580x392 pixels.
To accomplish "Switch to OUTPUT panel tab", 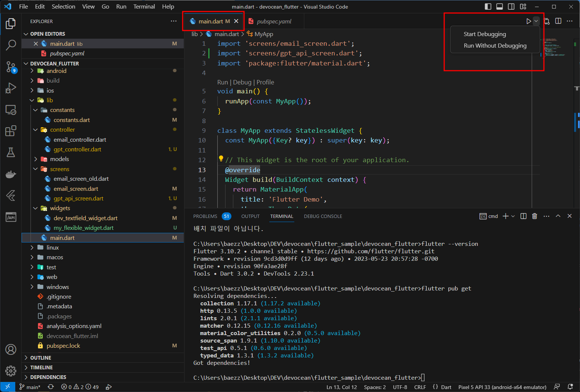I will 250,216.
